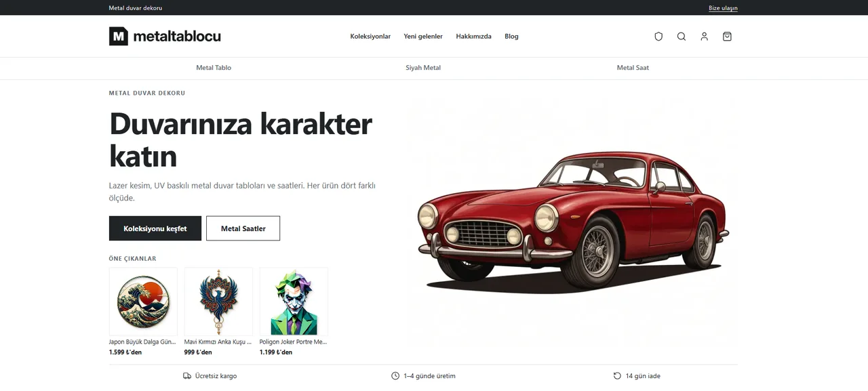Open the Blog menu item
The width and height of the screenshot is (868, 391).
click(x=511, y=37)
